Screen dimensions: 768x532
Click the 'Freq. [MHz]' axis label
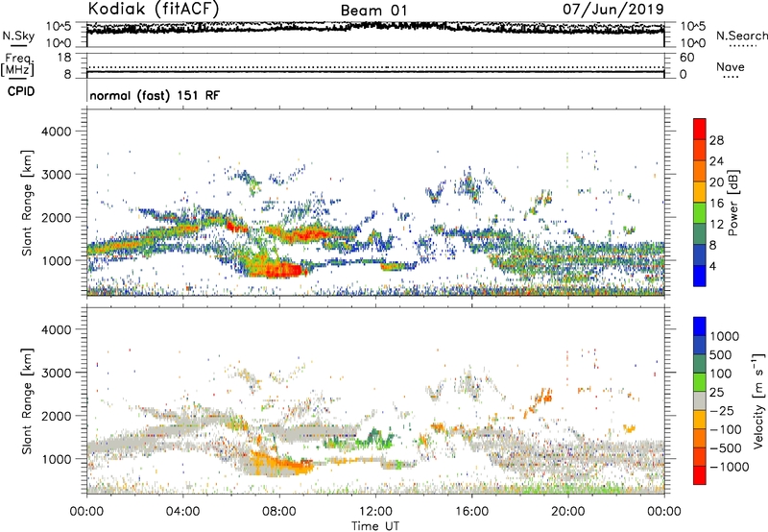17,64
